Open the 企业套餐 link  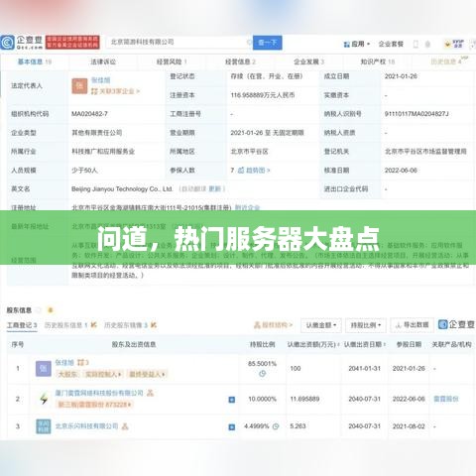(x=391, y=44)
